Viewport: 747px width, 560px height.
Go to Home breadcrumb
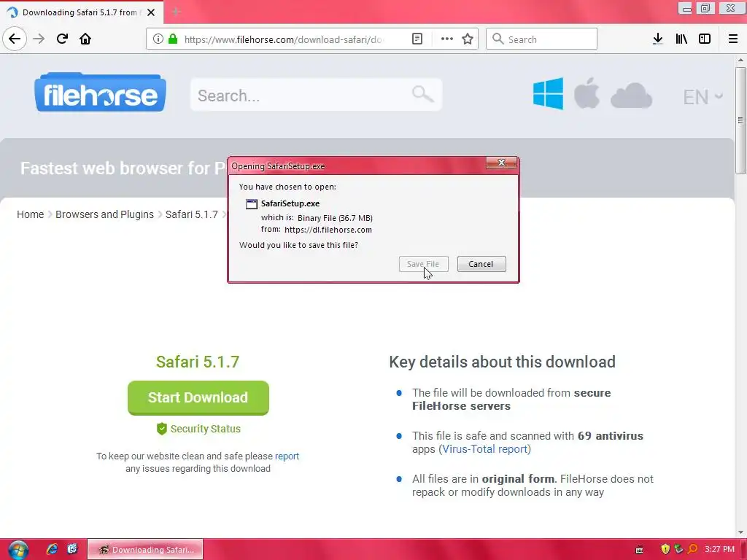[30, 214]
